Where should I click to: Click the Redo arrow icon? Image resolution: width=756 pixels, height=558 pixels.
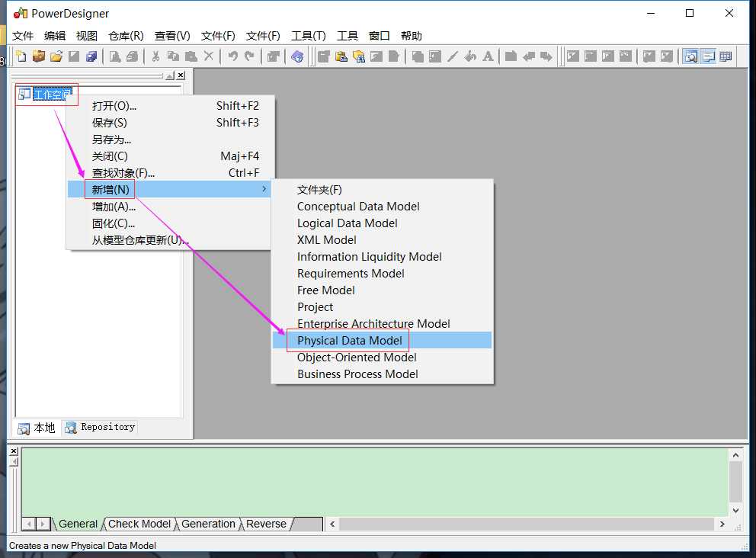coord(249,56)
